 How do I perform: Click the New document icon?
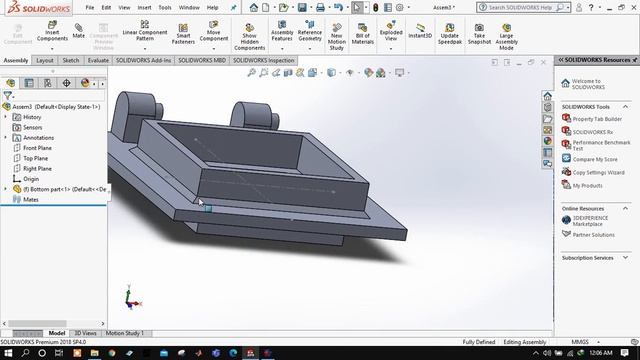coord(266,7)
